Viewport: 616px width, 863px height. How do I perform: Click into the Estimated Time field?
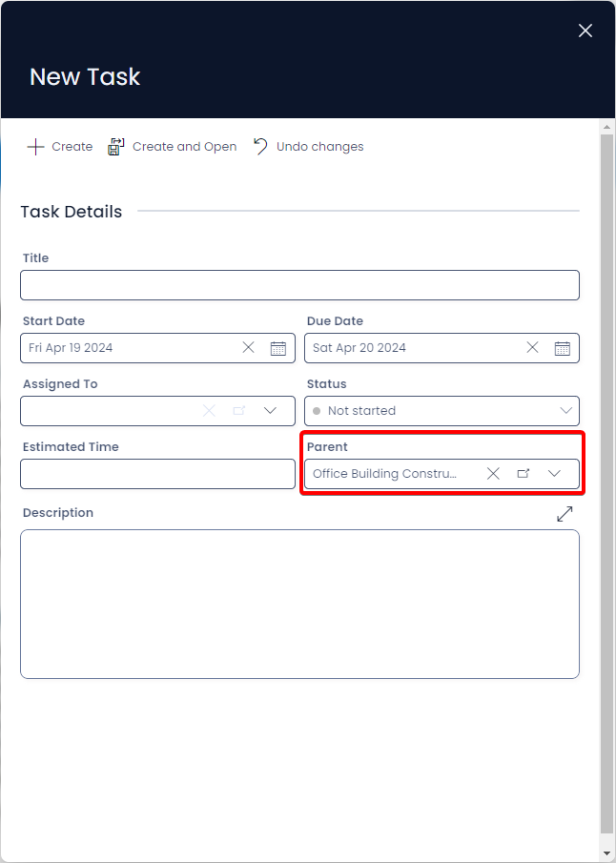(158, 474)
